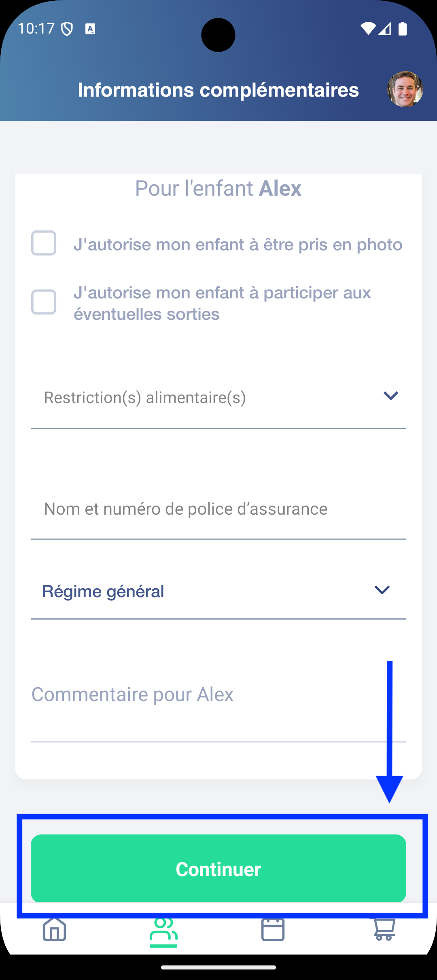
Task: Tap the Wi-Fi status icon
Action: click(368, 29)
